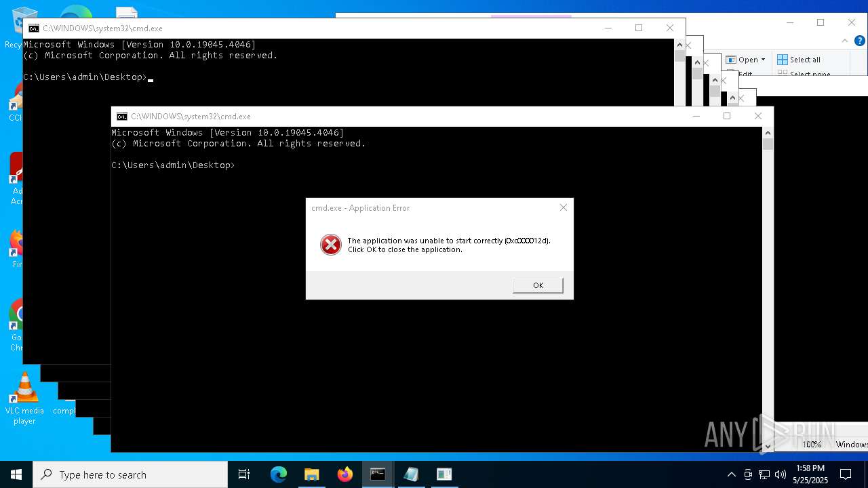Open the rightmost pinned taskbar app icon

coord(444,474)
